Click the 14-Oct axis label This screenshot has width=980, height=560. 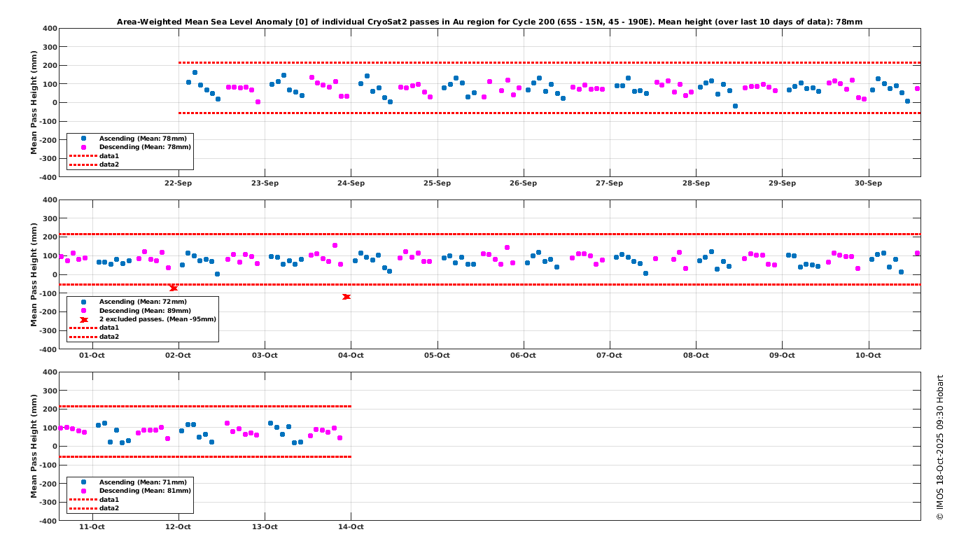click(351, 526)
